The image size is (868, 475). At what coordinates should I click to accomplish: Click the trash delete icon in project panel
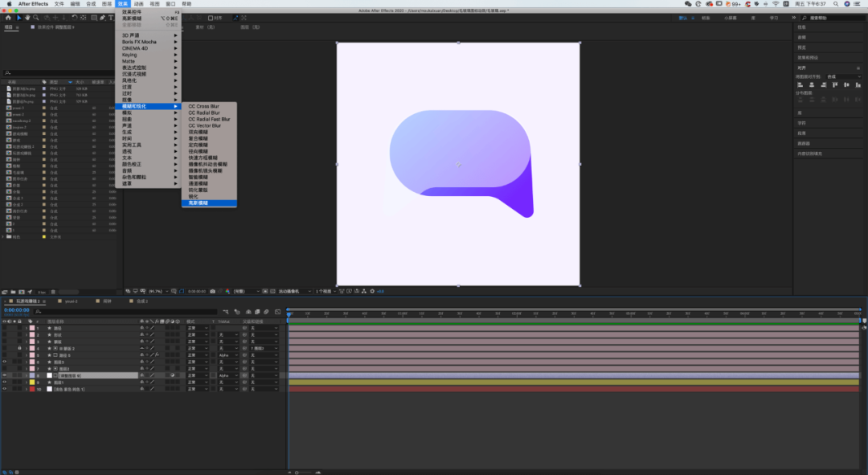coord(53,292)
